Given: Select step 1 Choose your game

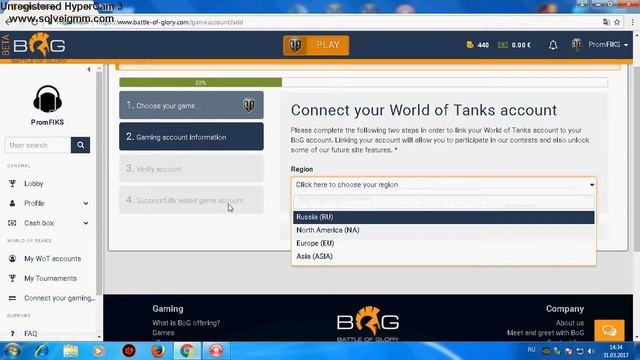Looking at the screenshot, I should coord(191,105).
